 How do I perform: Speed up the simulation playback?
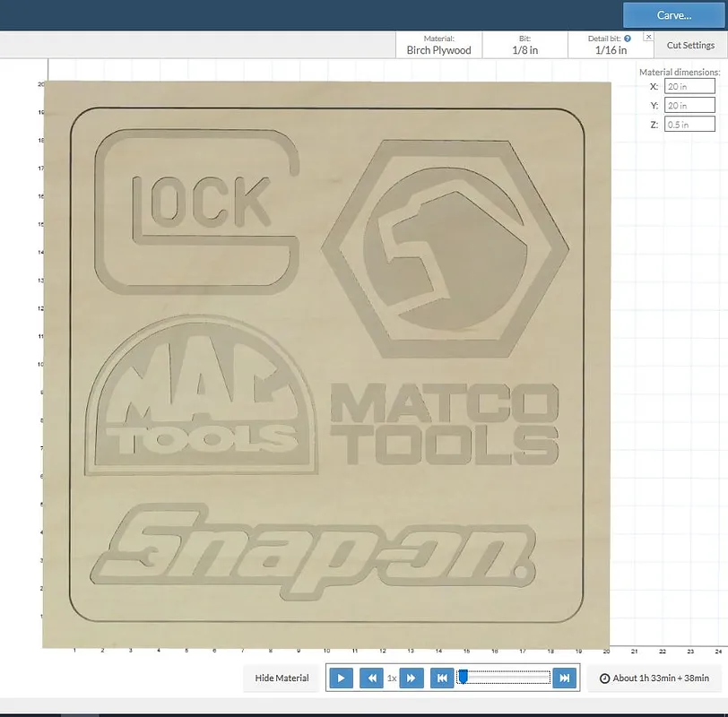pyautogui.click(x=411, y=678)
